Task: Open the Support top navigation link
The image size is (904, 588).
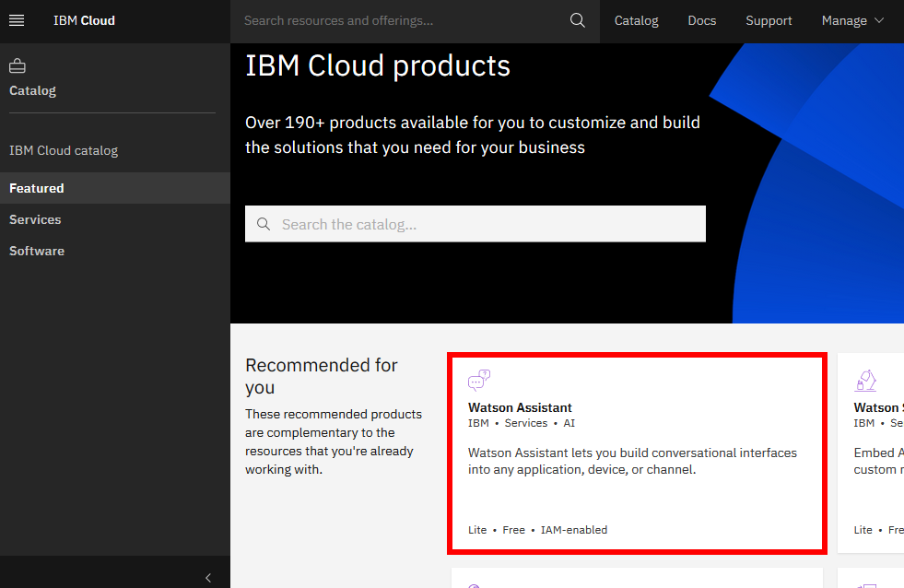Action: coord(769,21)
